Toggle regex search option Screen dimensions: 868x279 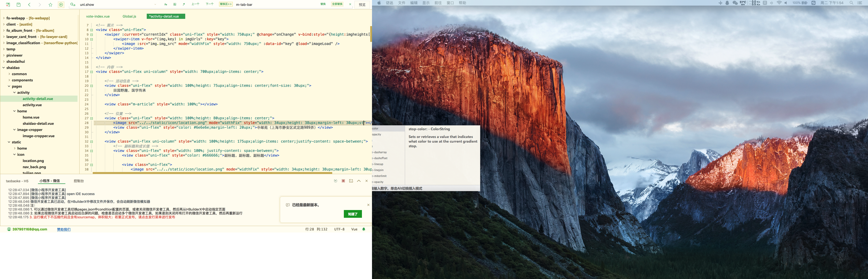pyautogui.click(x=184, y=4)
